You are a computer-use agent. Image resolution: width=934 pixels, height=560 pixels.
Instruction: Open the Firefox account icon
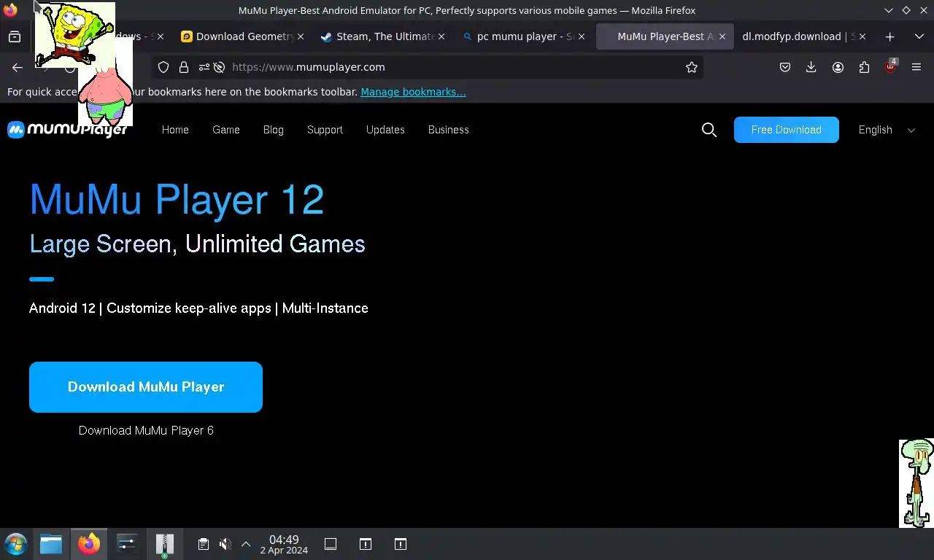point(838,67)
